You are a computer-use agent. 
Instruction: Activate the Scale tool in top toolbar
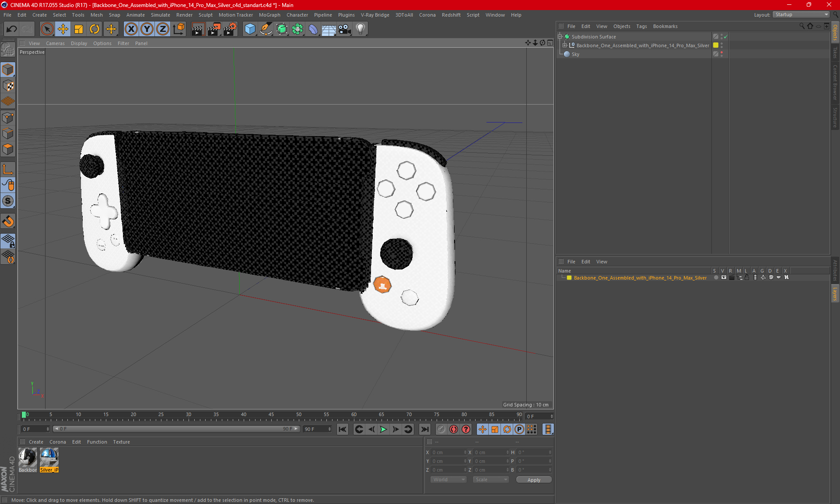[x=79, y=29]
